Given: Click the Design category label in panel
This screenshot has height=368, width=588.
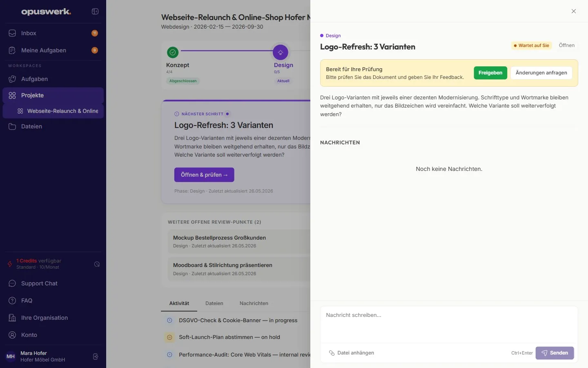Looking at the screenshot, I should click(x=330, y=36).
